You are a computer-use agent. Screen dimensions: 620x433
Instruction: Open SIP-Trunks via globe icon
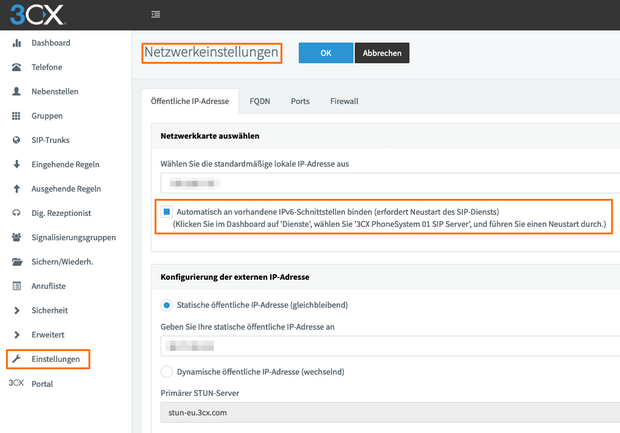click(x=16, y=140)
